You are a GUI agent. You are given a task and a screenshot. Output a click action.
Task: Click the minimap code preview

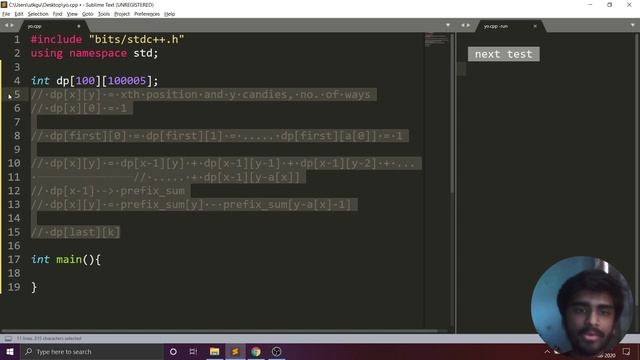[436, 40]
